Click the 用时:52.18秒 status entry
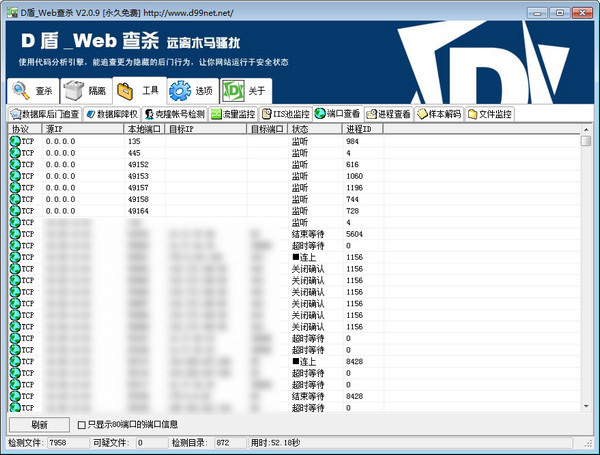Viewport: 600px width, 455px height. coord(275,443)
